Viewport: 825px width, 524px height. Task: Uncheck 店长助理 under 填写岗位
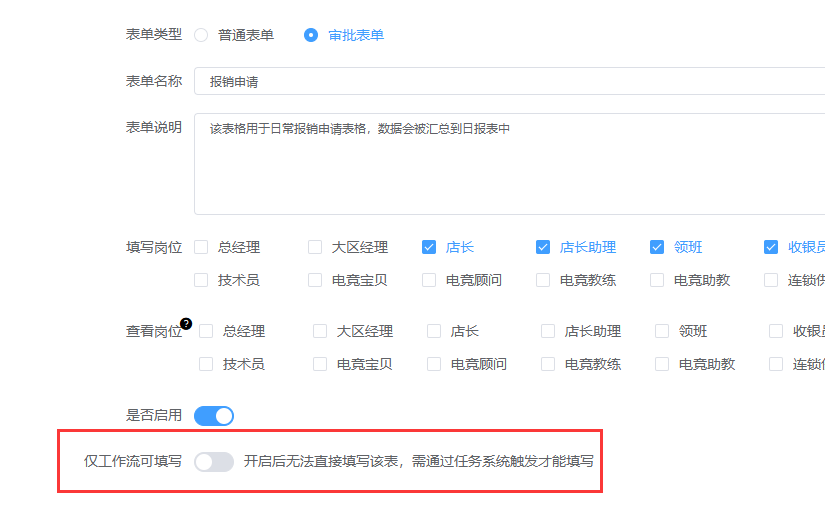tap(543, 247)
